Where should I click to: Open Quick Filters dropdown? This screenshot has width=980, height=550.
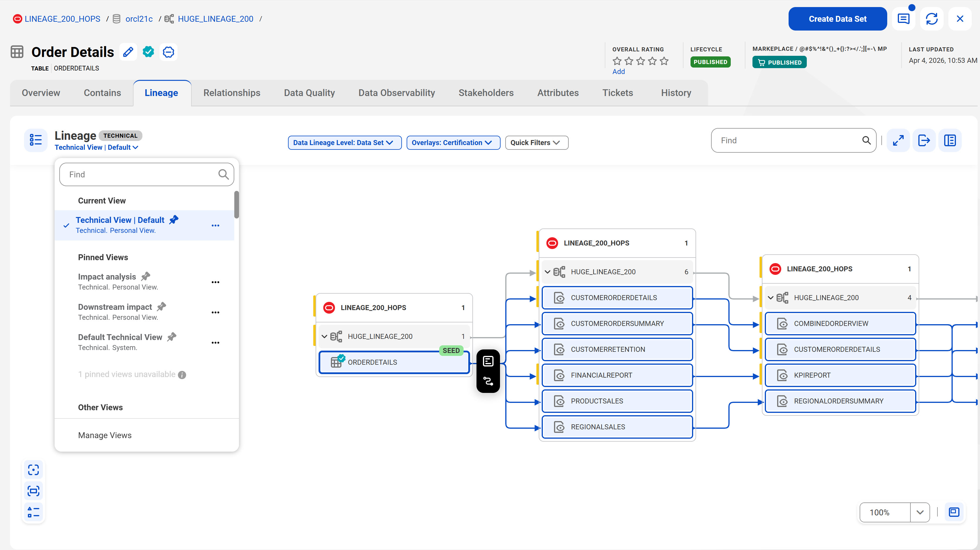tap(536, 143)
